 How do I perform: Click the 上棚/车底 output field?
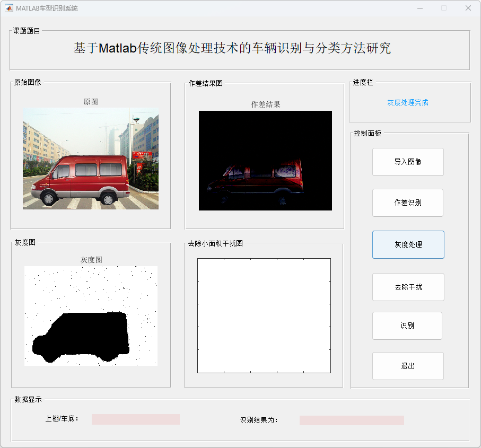click(136, 419)
